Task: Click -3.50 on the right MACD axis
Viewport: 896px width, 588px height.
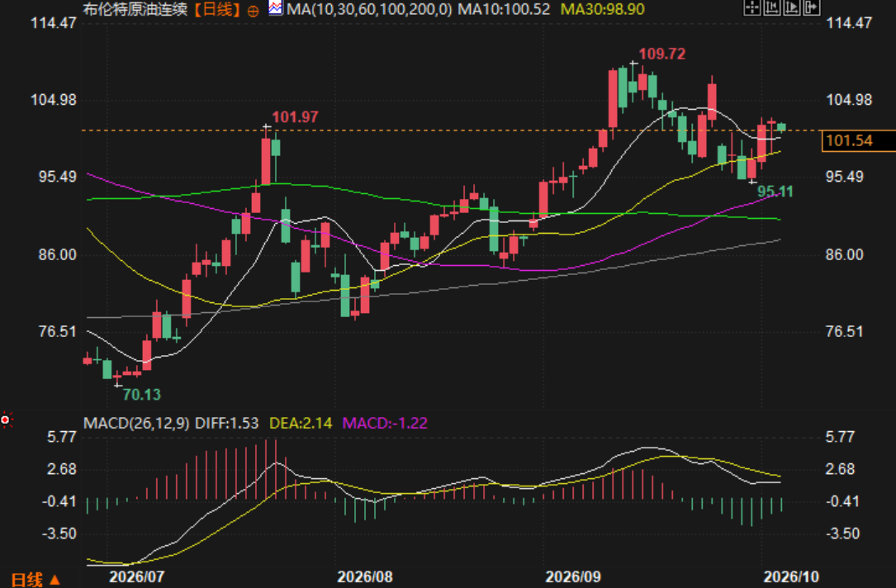Action: click(x=843, y=533)
